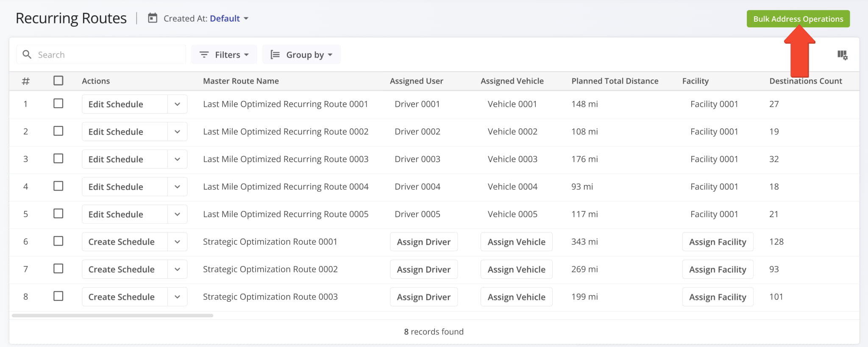This screenshot has width=868, height=347.
Task: Edit Schedule for Recurring Route 0004
Action: tap(125, 187)
